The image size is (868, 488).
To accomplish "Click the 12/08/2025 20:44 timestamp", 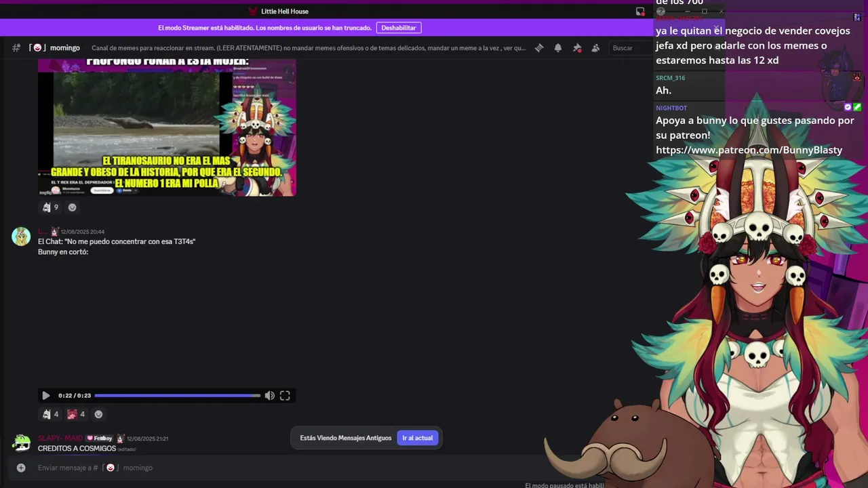I will pos(82,232).
